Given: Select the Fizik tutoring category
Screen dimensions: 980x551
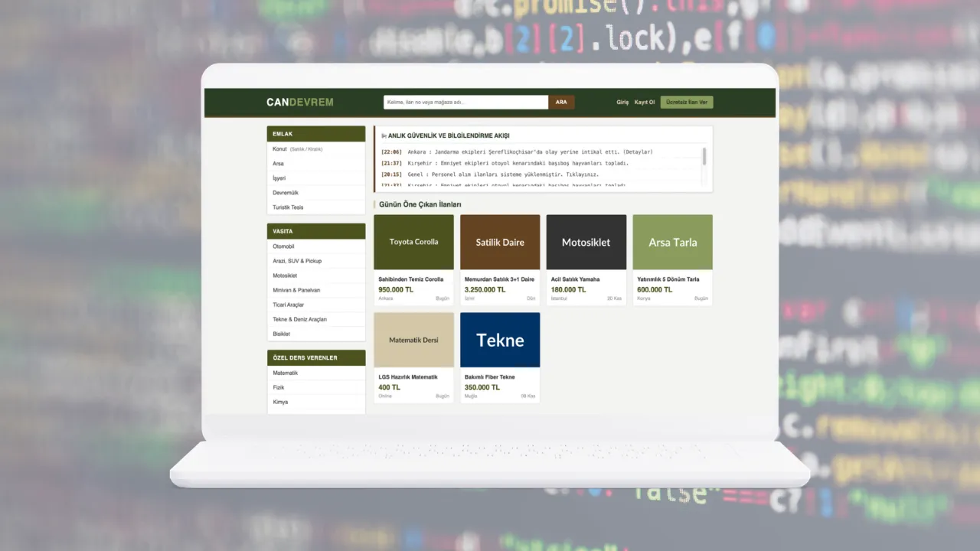Looking at the screenshot, I should pyautogui.click(x=316, y=388).
